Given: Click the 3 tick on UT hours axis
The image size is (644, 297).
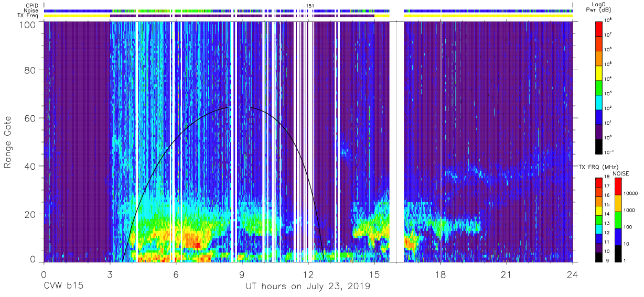Looking at the screenshot, I should coord(110,274).
